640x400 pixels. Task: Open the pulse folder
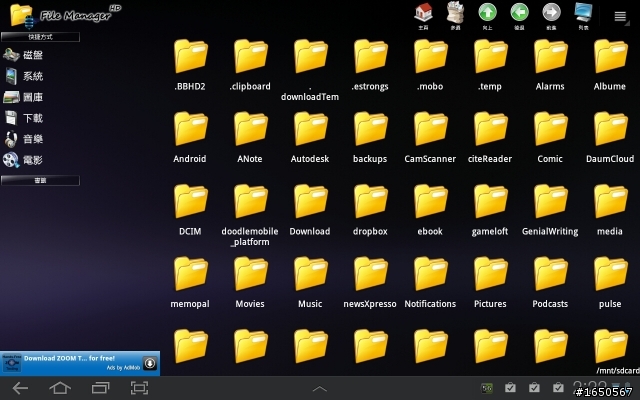[610, 282]
